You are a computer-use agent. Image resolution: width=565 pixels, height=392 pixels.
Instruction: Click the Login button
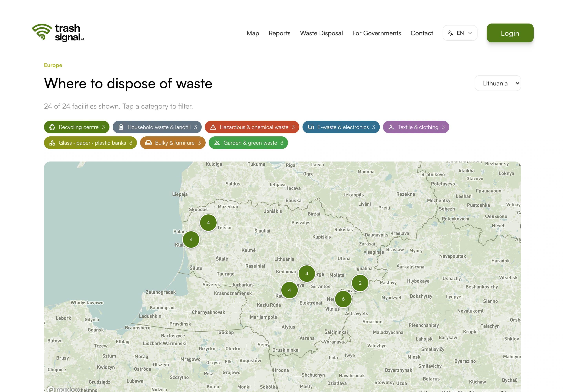pos(510,33)
